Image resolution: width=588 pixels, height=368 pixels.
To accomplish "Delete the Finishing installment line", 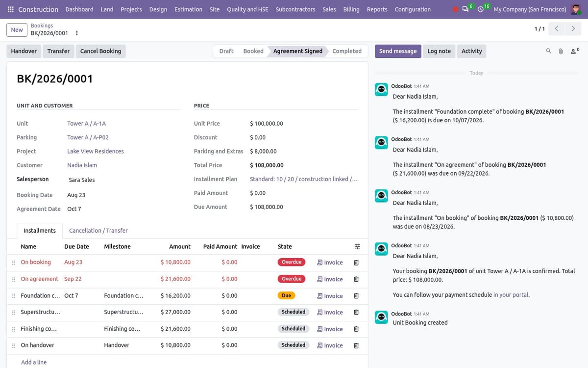I will [x=356, y=329].
